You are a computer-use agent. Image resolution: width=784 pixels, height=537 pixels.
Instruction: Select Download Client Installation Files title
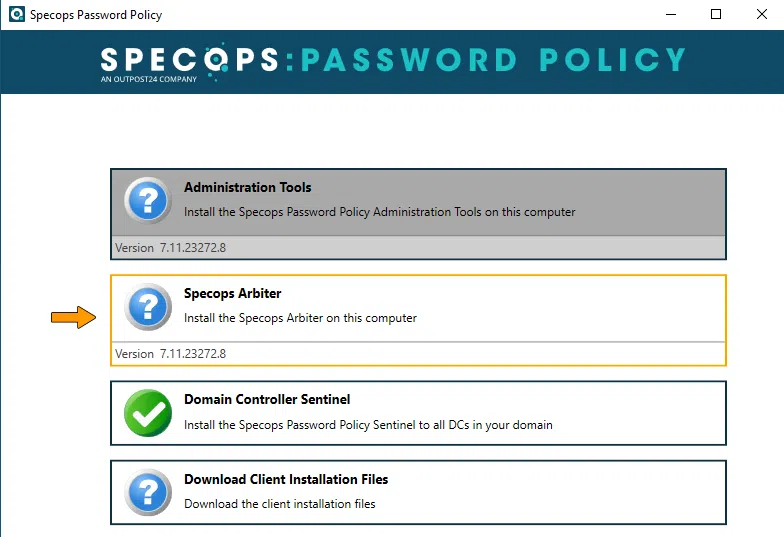coord(286,479)
